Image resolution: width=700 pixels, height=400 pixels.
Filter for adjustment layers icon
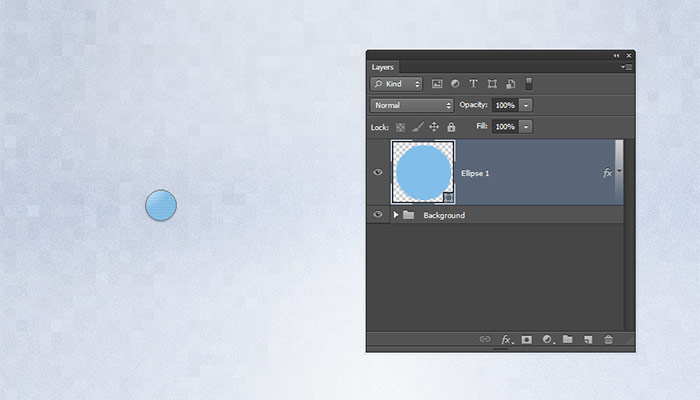(x=455, y=83)
